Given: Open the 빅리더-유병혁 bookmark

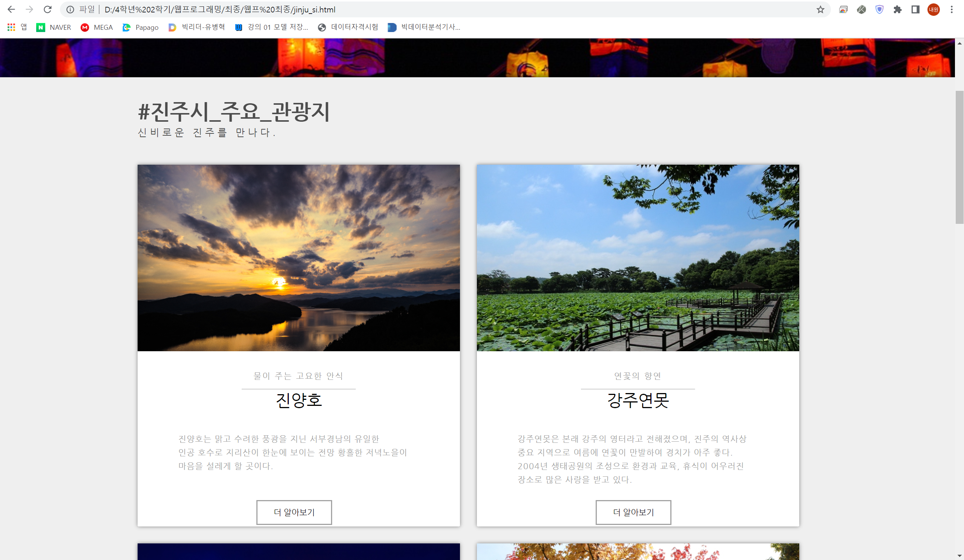Looking at the screenshot, I should pos(197,27).
